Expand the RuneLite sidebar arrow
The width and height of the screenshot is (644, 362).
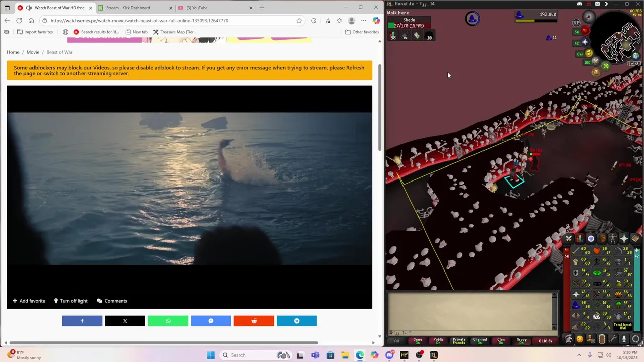pos(606,4)
